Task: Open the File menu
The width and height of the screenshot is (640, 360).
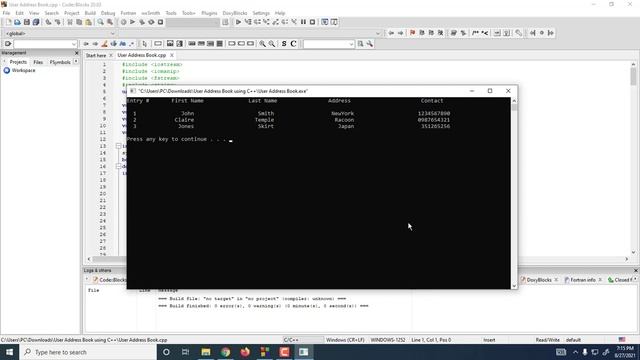Action: pyautogui.click(x=6, y=13)
